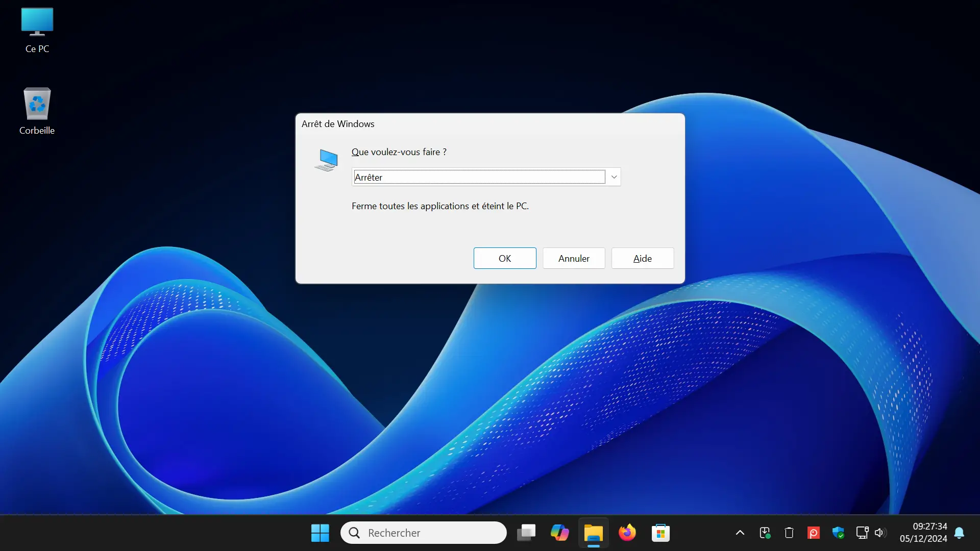The height and width of the screenshot is (551, 980).
Task: Click the taskbar search magnifier icon
Action: point(354,533)
